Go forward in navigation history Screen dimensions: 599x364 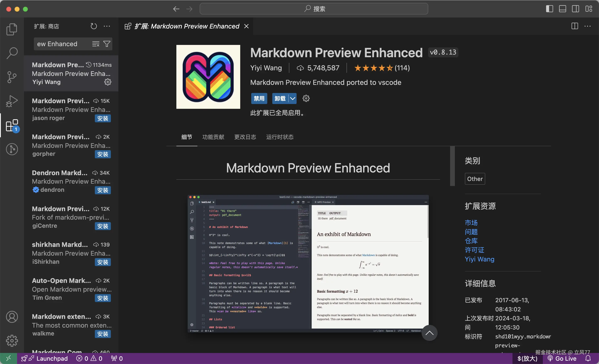[189, 9]
